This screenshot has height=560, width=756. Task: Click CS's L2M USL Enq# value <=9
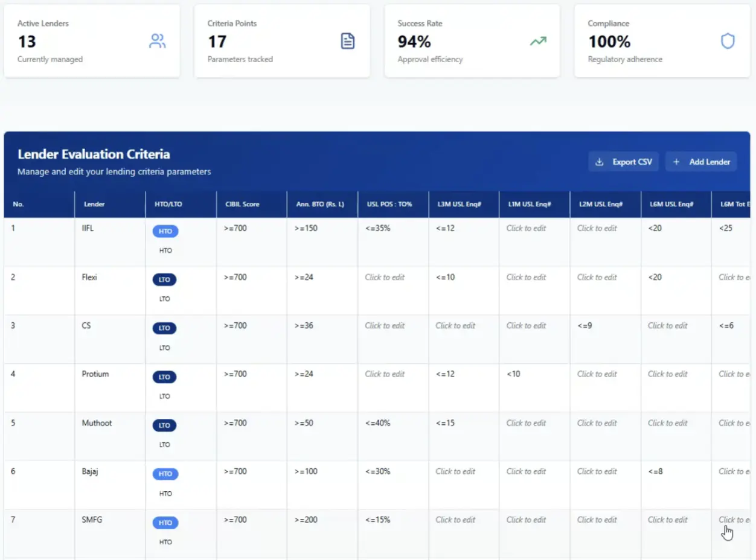(x=585, y=326)
